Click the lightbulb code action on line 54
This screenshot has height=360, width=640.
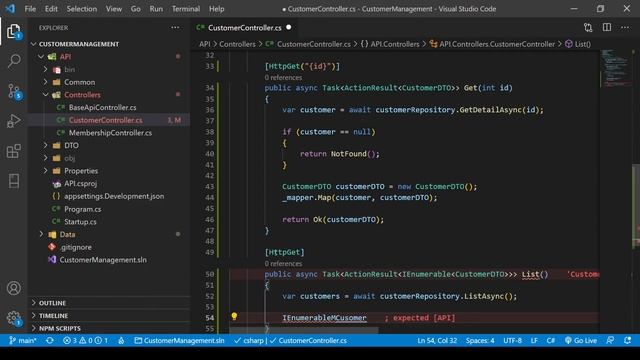pyautogui.click(x=234, y=316)
